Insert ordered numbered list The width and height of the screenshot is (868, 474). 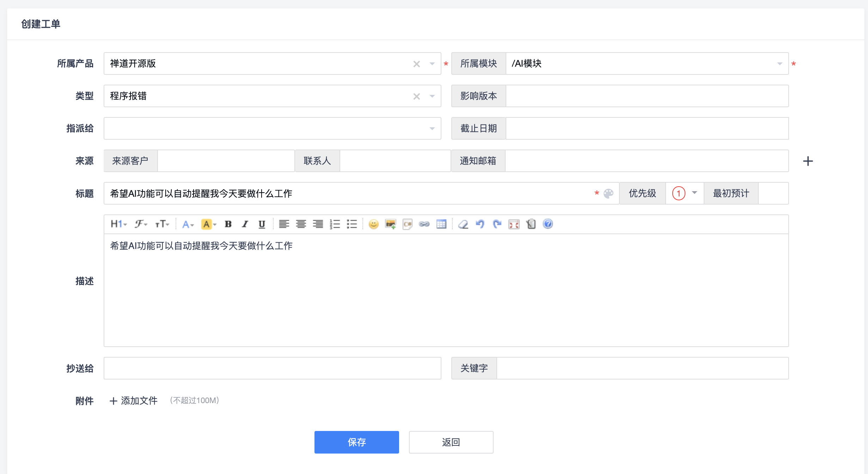tap(335, 224)
